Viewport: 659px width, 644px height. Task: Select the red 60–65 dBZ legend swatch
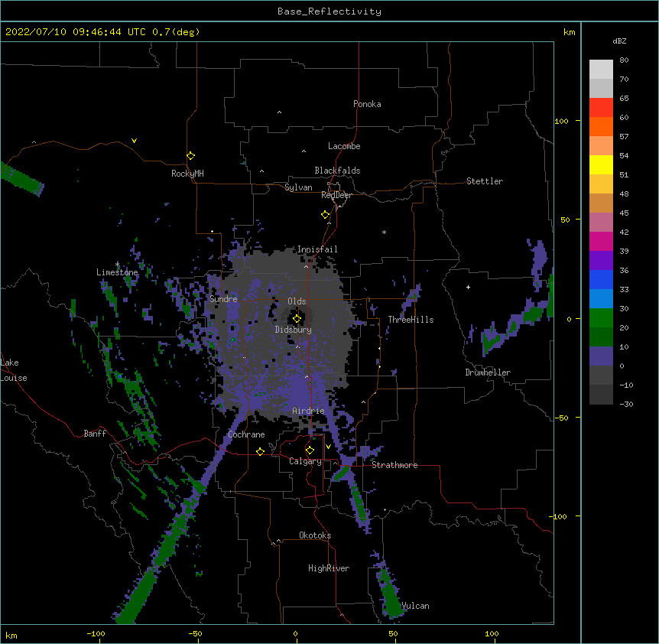pos(601,108)
